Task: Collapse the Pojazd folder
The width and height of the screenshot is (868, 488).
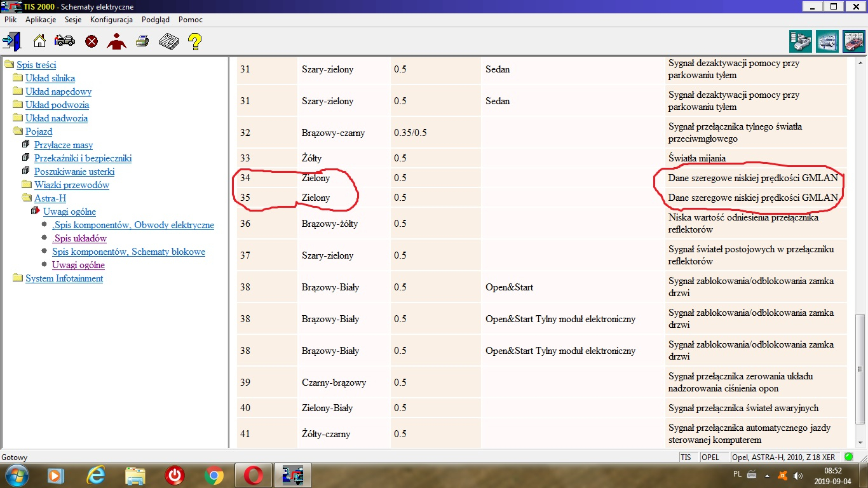Action: click(x=18, y=131)
